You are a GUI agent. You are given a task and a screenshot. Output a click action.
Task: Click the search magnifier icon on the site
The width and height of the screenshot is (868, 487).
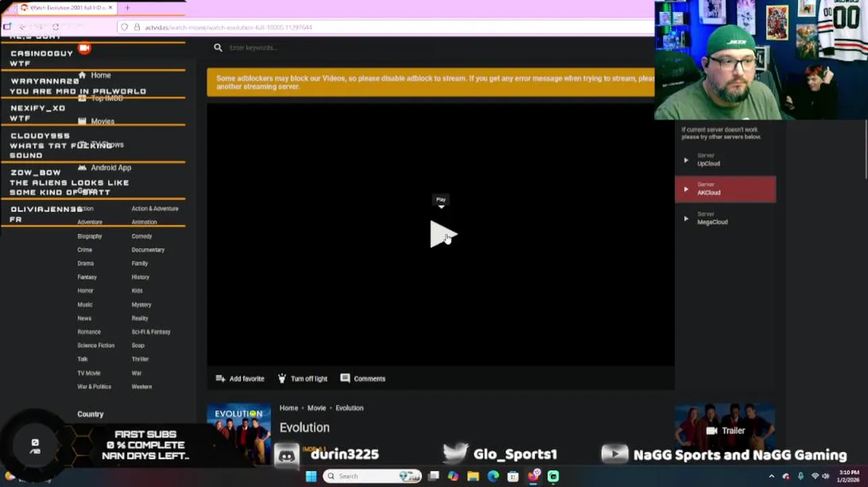click(x=218, y=47)
